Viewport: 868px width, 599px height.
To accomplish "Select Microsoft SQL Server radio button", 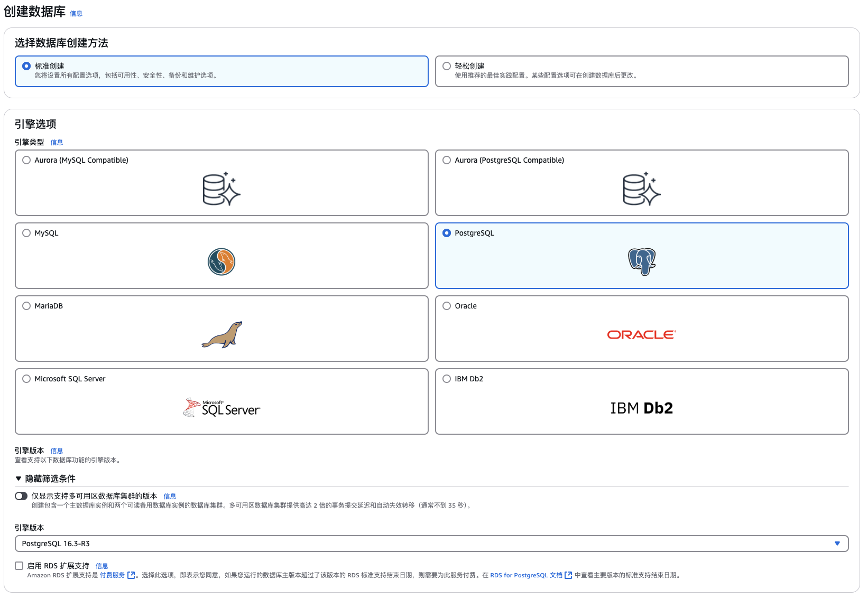I will click(26, 379).
